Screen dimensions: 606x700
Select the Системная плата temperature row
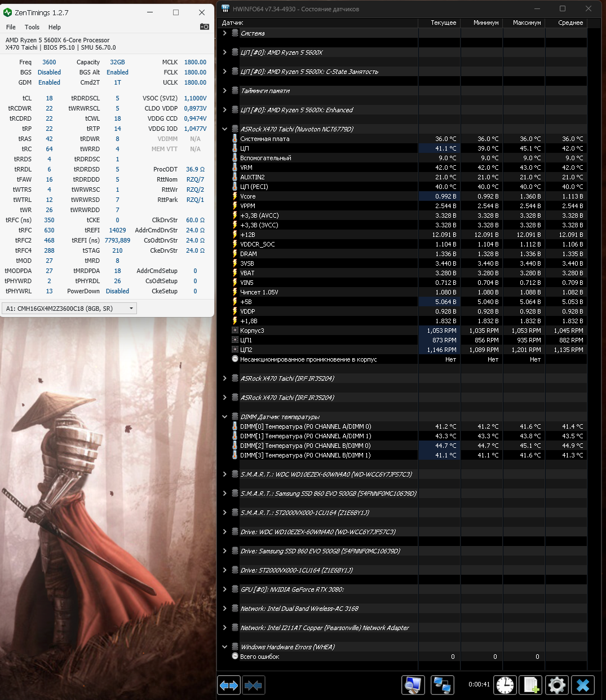tap(402, 139)
